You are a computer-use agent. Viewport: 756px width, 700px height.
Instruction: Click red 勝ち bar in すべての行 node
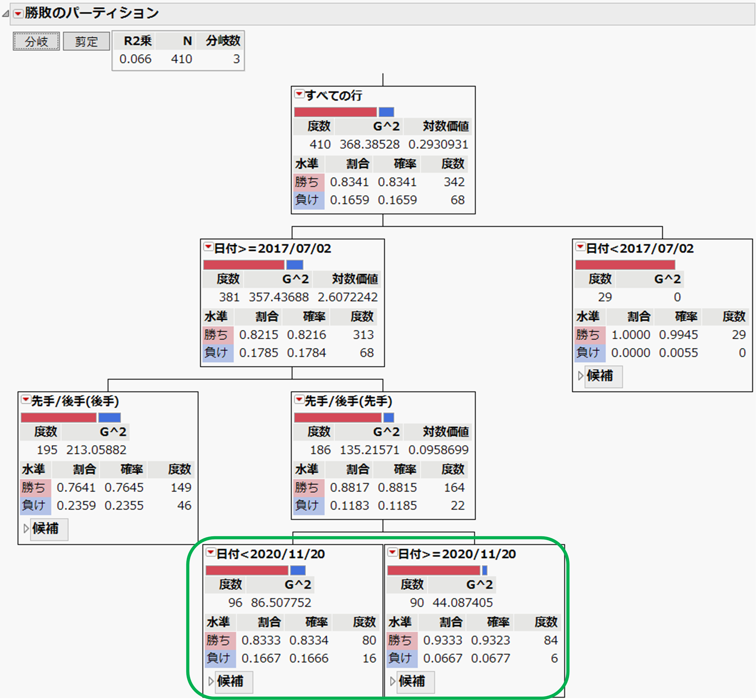click(335, 112)
